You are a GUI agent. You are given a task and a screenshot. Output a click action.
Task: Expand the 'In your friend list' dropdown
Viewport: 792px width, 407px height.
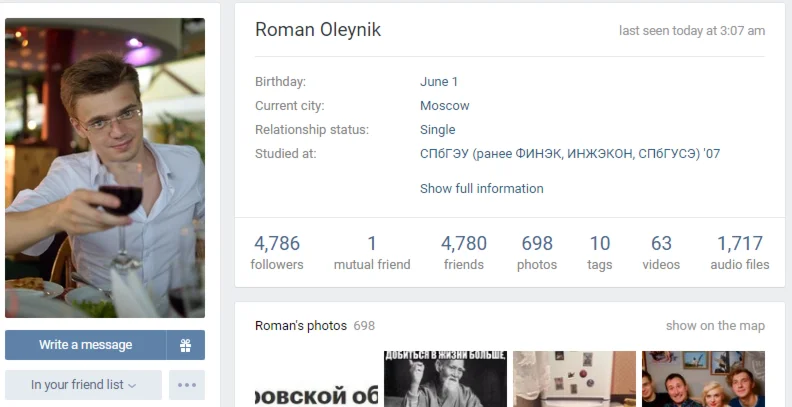(83, 385)
